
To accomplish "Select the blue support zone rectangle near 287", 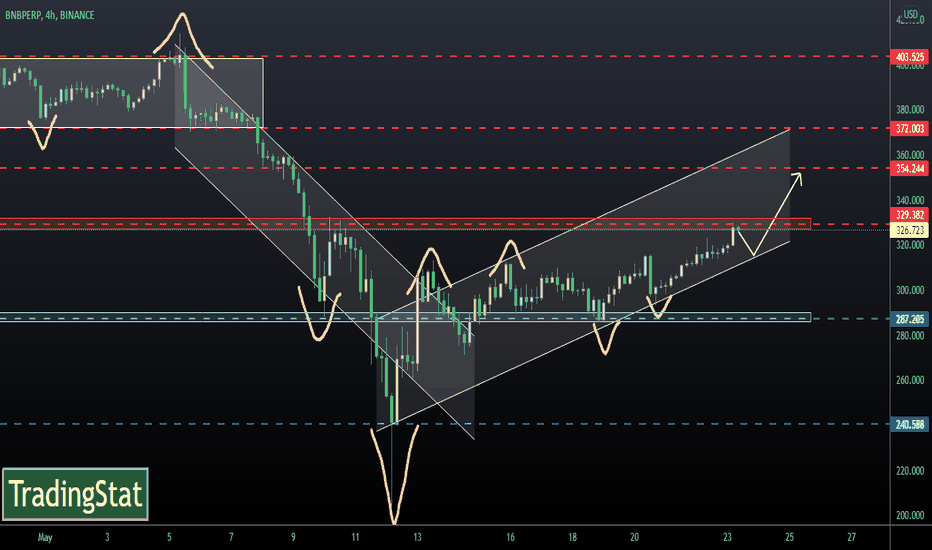I will pos(405,317).
